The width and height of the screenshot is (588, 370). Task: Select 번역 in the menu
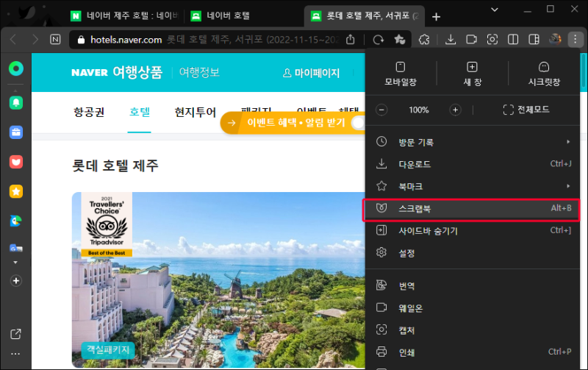pos(473,286)
